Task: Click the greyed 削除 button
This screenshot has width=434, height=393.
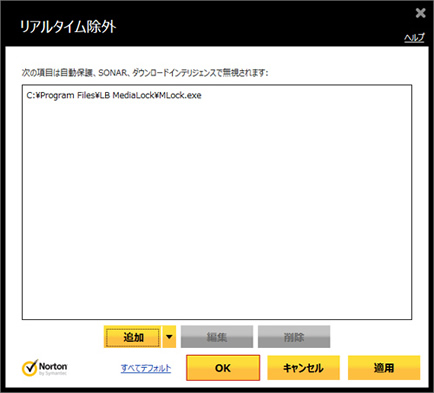Action: tap(294, 337)
